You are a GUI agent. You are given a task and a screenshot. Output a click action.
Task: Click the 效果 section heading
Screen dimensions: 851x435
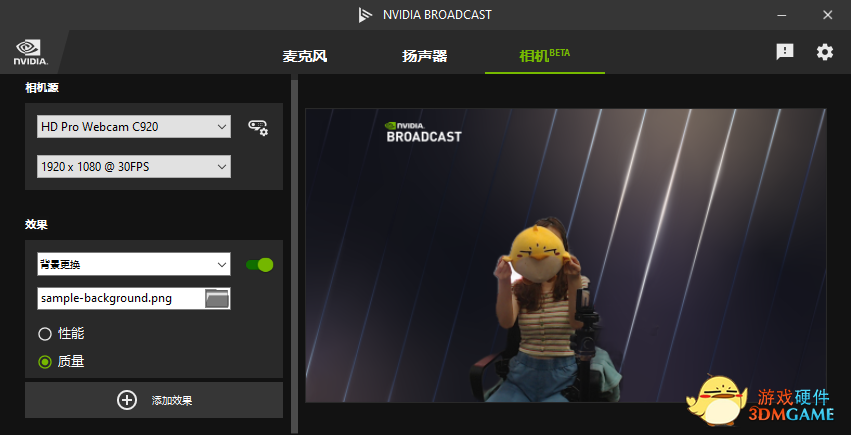36,225
